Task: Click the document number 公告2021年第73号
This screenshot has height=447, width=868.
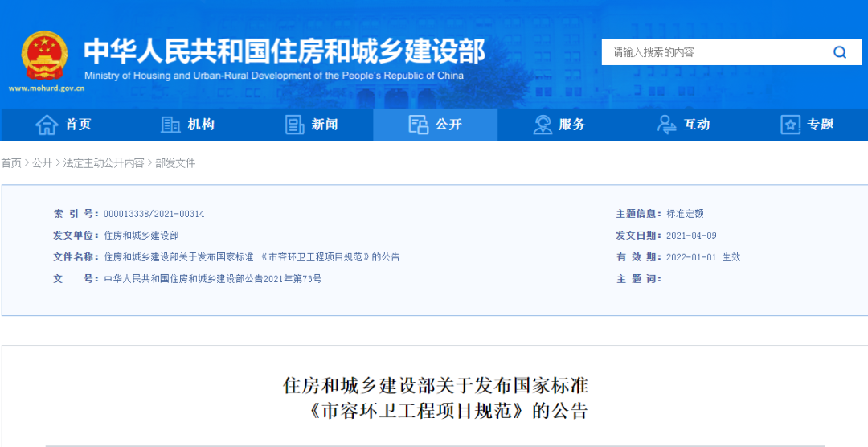Action: (282, 279)
